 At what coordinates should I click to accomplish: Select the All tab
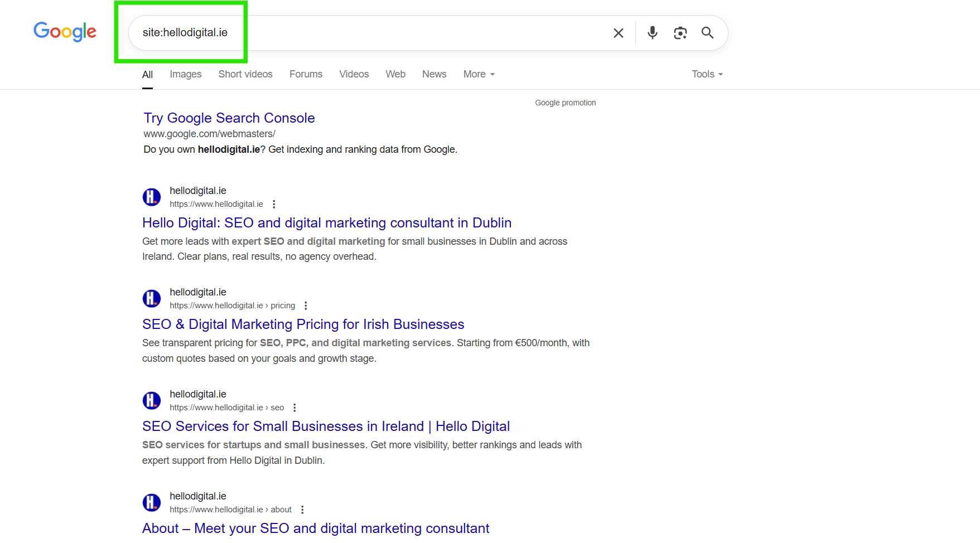(147, 74)
